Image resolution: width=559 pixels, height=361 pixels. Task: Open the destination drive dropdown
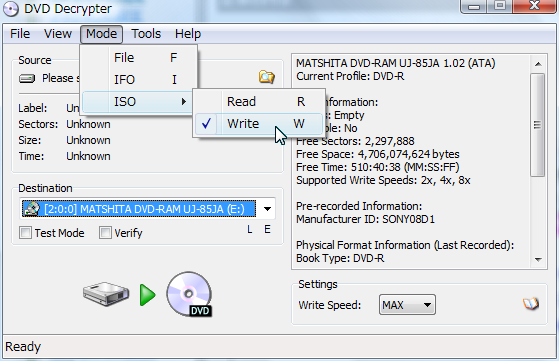click(x=267, y=209)
